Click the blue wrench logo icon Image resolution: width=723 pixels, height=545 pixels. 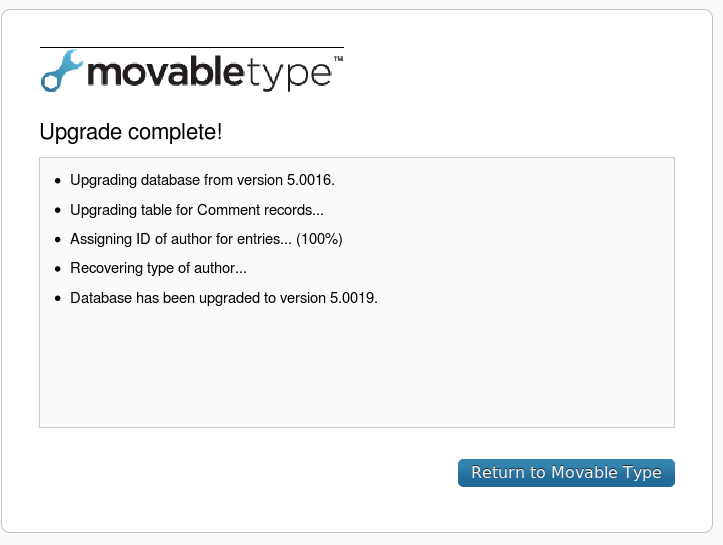pos(61,71)
